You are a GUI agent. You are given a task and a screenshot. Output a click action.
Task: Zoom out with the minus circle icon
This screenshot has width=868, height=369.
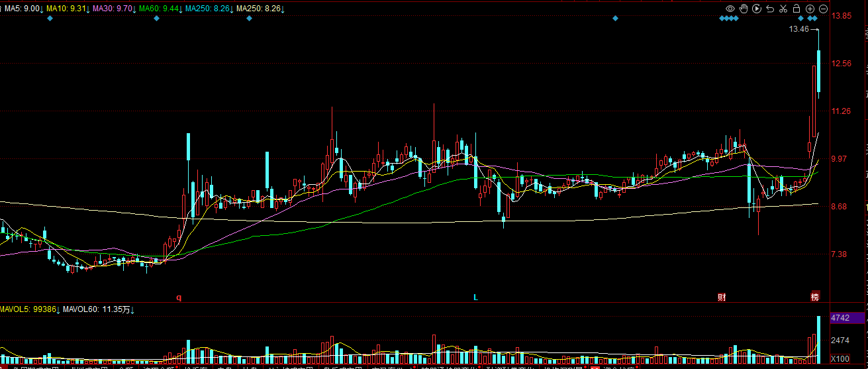point(823,9)
